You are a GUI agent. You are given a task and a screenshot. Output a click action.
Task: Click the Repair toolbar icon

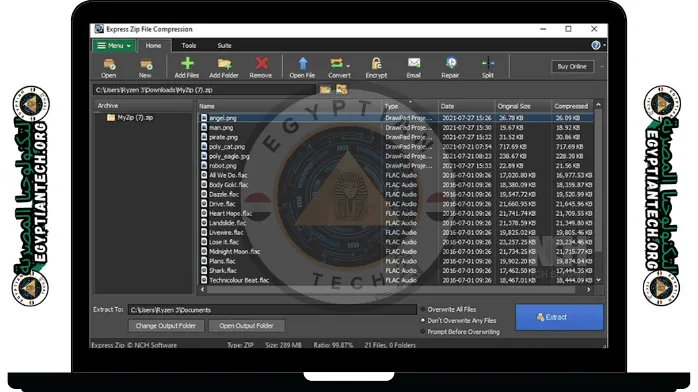tap(451, 63)
